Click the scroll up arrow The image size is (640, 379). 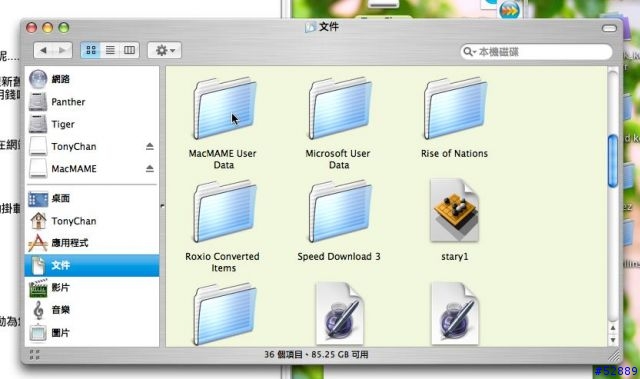613,328
